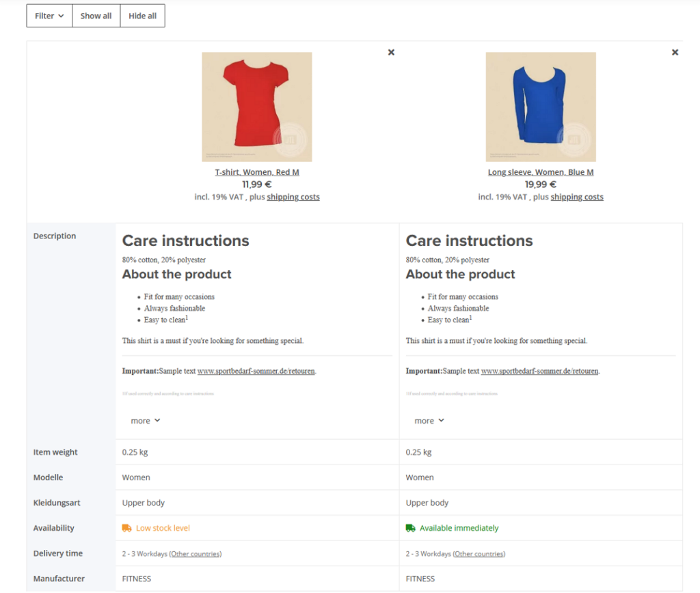
Task: Remove the blue long sleeve from comparison
Action: pyautogui.click(x=675, y=52)
